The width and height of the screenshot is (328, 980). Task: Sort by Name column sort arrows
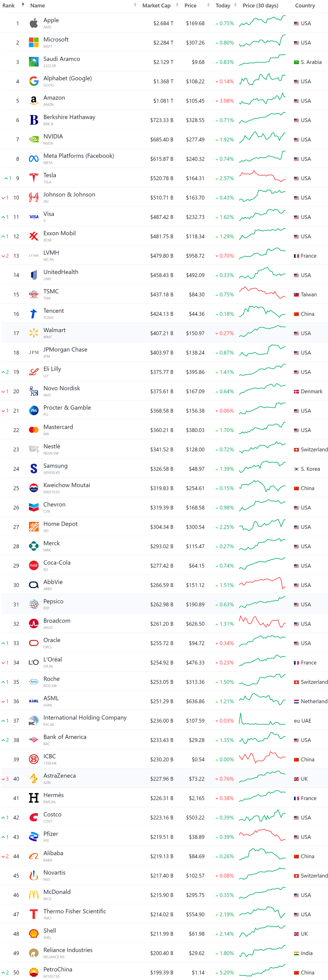135,5
